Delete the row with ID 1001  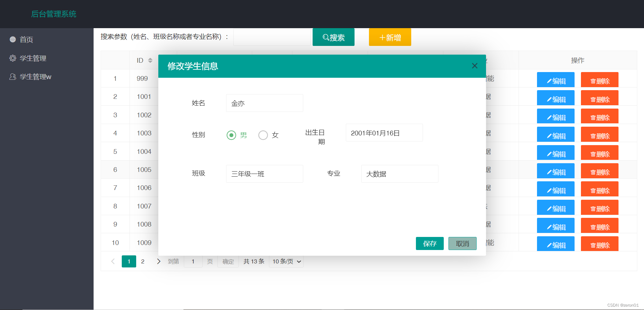600,98
